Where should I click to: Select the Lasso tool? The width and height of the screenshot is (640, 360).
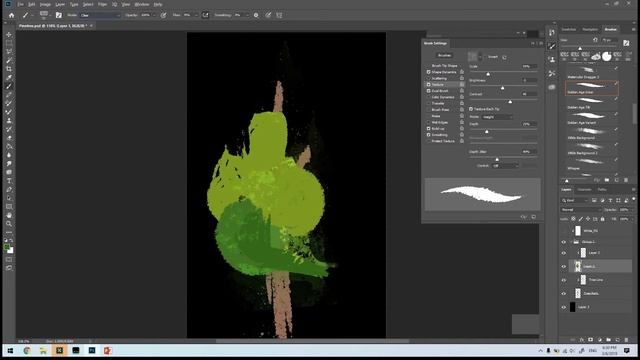point(9,52)
